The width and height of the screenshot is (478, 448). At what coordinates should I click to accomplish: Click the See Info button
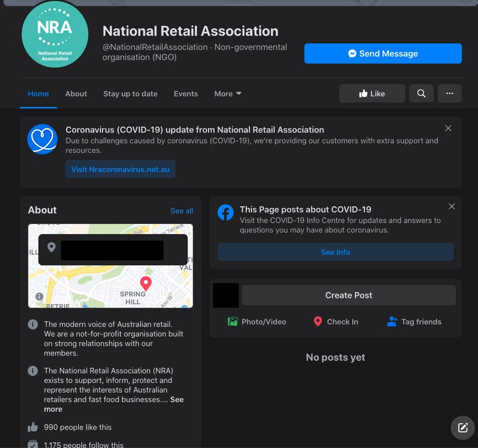pos(335,252)
